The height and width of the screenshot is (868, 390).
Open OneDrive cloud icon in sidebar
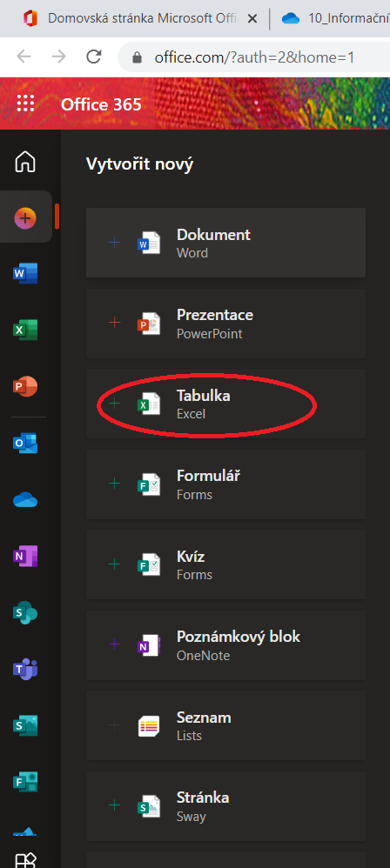click(25, 500)
